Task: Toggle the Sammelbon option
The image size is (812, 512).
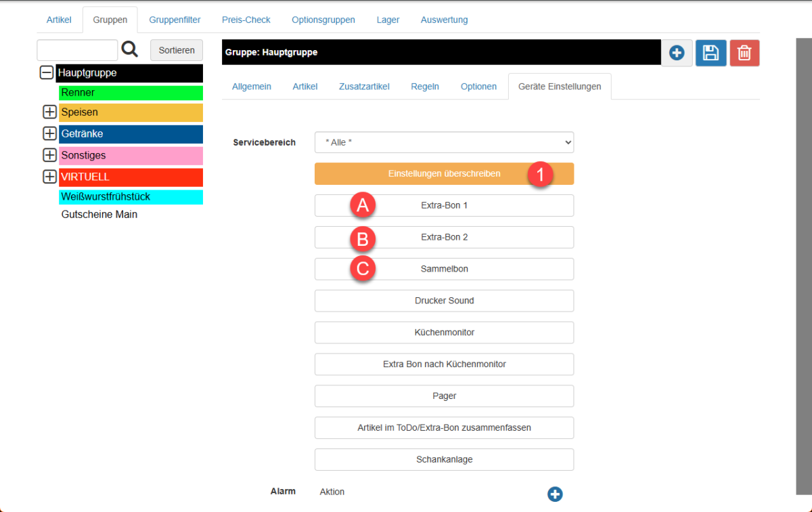Action: (444, 269)
